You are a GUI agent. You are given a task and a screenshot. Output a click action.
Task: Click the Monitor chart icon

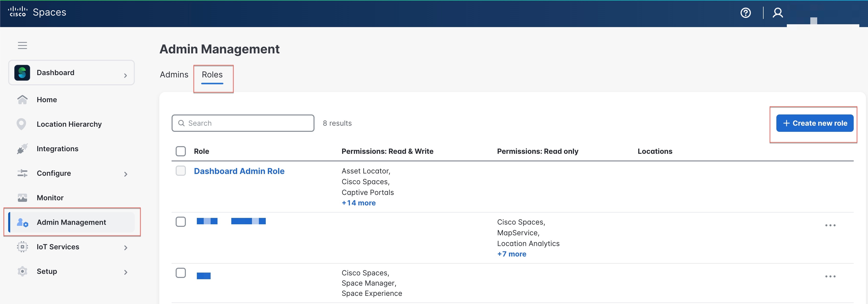(22, 197)
